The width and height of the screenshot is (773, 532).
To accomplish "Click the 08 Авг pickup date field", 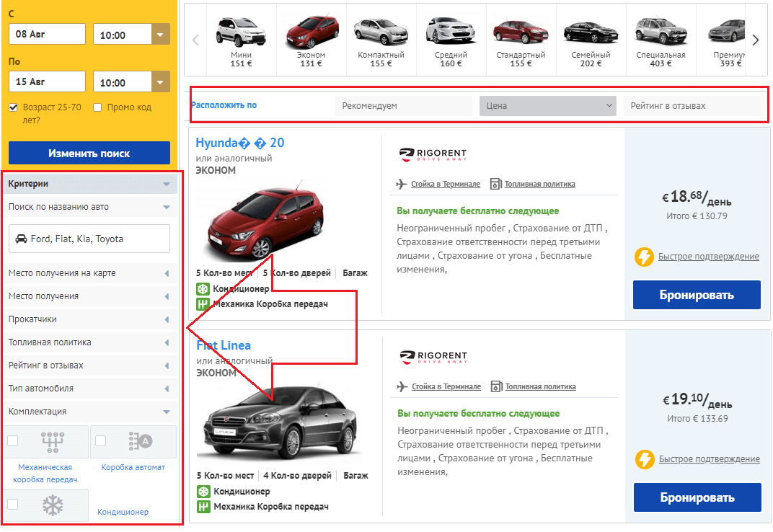I will 47,34.
